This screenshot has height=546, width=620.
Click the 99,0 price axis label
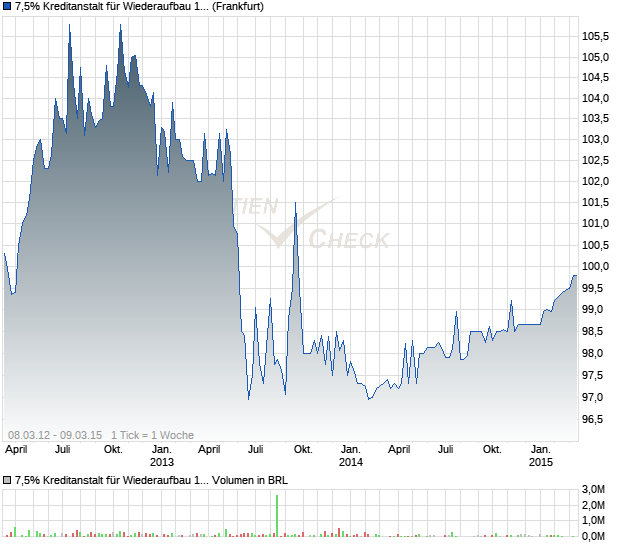(x=593, y=310)
